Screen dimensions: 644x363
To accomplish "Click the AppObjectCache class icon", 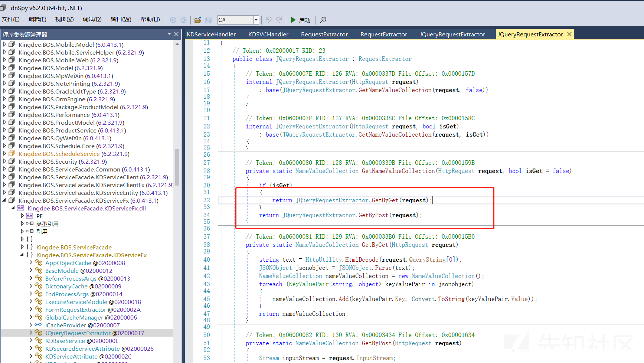I will pos(38,263).
